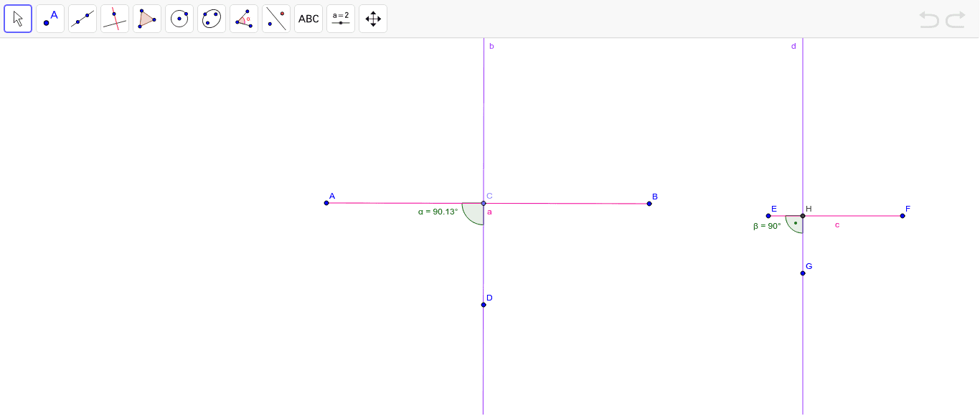Select the Move tool
This screenshot has width=980, height=416.
coord(17,18)
